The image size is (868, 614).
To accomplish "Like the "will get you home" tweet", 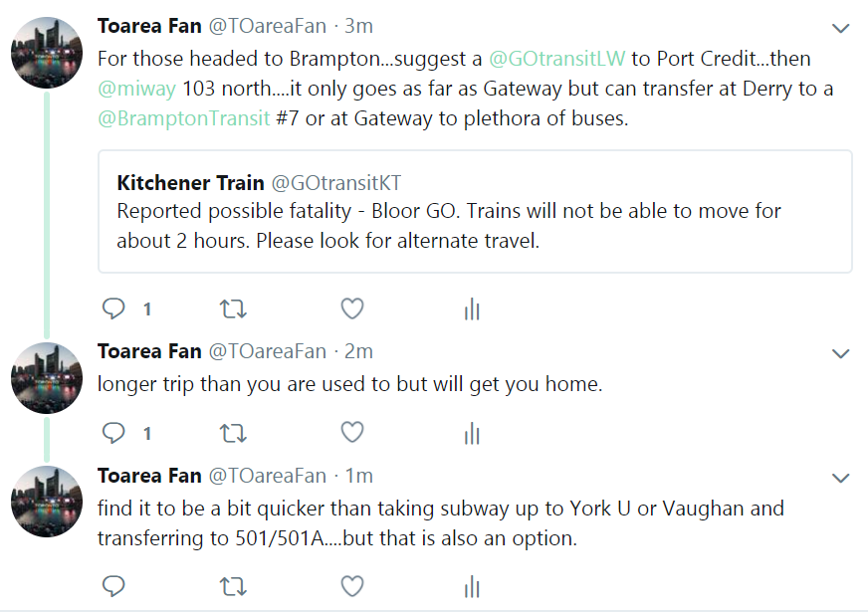I will [x=352, y=433].
